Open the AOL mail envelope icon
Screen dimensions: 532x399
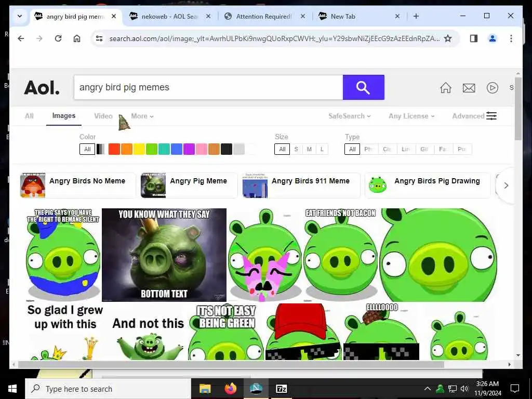pos(469,88)
